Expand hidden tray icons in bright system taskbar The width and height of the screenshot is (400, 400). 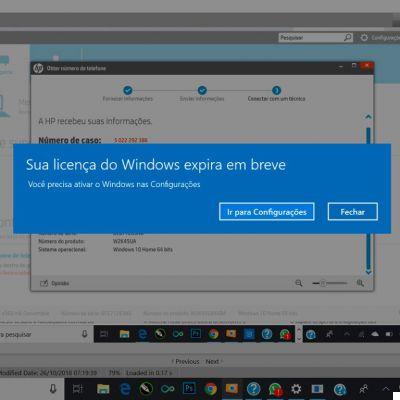coord(386,389)
